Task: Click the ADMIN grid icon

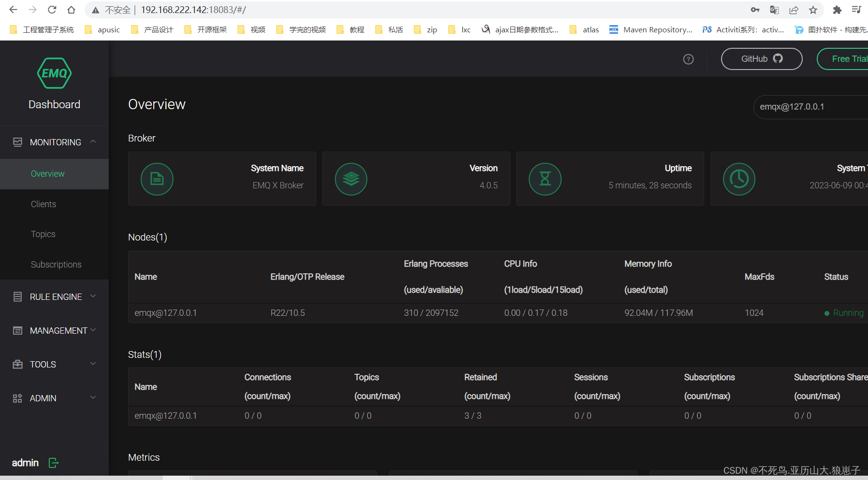Action: coord(18,398)
